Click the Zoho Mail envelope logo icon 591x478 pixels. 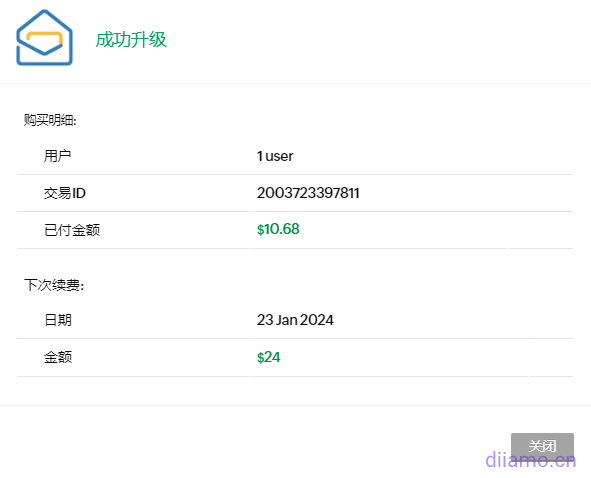[x=44, y=38]
